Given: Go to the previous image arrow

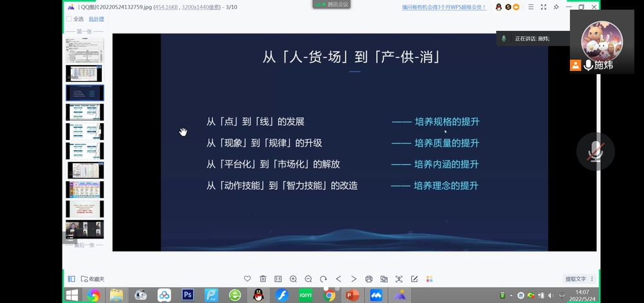Looking at the screenshot, I should pos(339,279).
